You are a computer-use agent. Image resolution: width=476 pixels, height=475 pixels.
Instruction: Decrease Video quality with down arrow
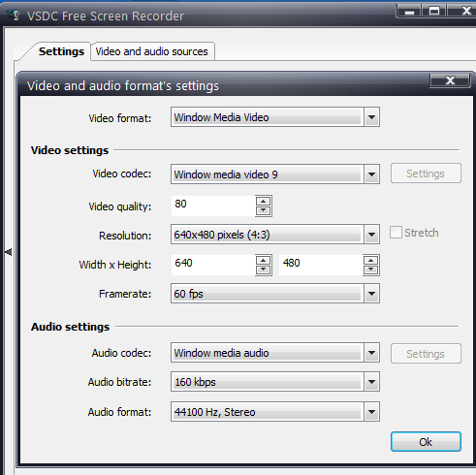point(264,210)
